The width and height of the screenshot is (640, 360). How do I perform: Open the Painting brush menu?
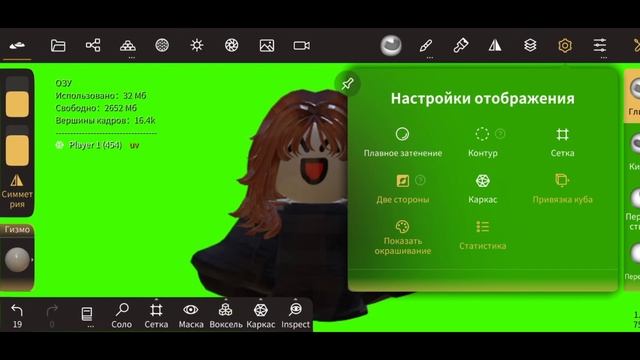click(460, 45)
